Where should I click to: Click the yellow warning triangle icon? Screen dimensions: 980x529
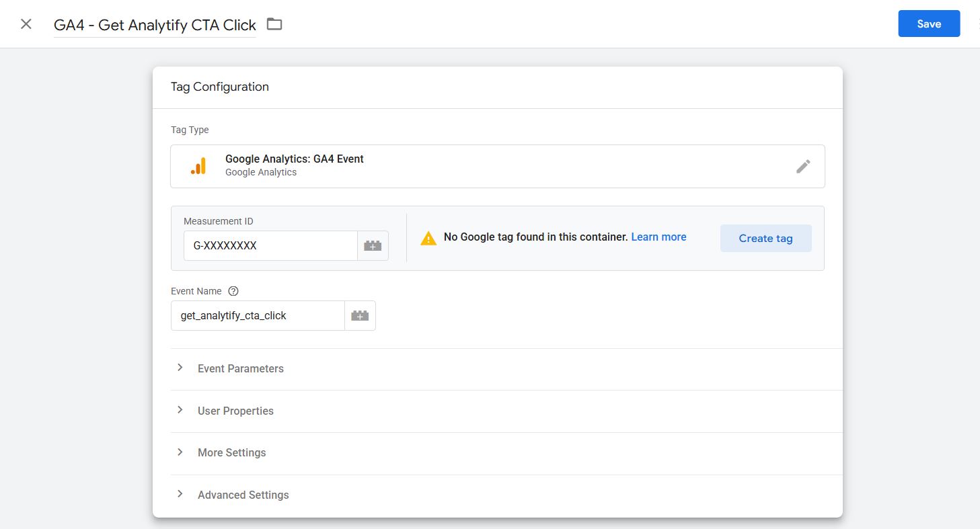pyautogui.click(x=428, y=238)
